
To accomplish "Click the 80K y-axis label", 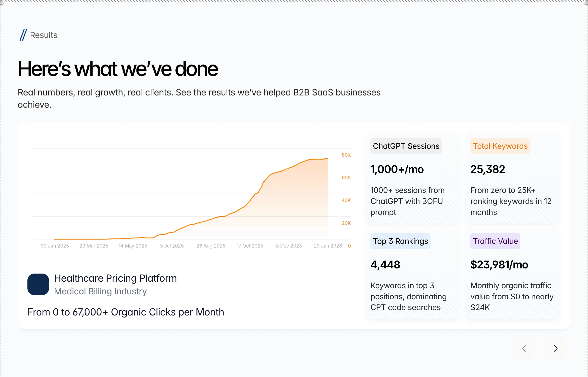I will point(346,155).
